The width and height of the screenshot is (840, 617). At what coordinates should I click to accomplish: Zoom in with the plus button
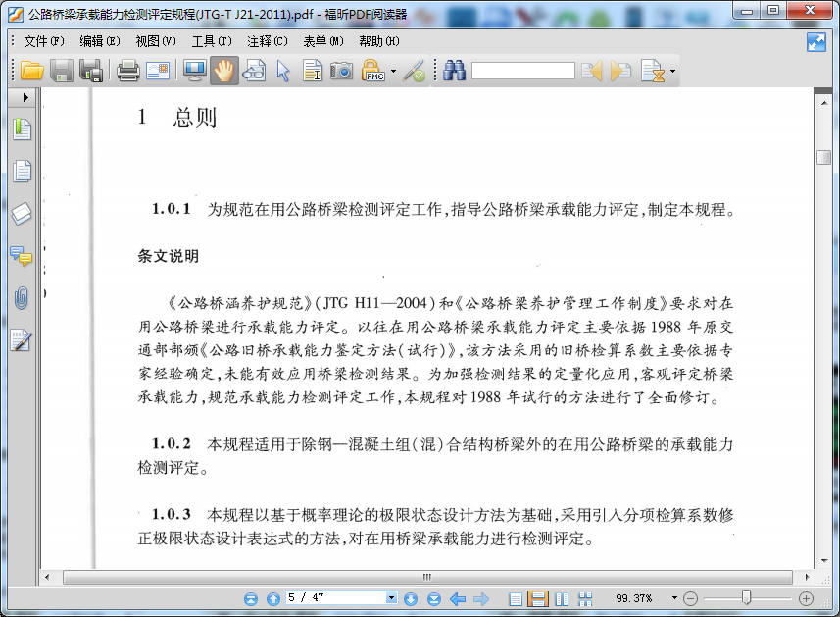coord(806,598)
